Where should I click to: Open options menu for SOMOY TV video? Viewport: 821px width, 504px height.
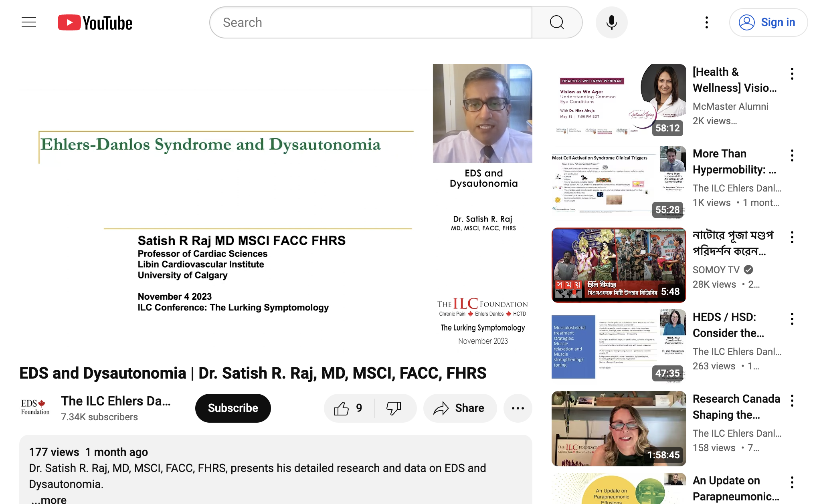point(792,237)
